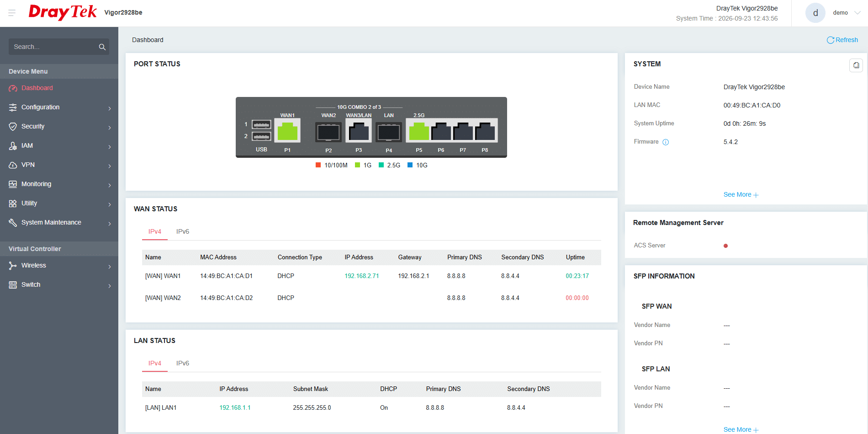Viewport: 868px width, 434px height.
Task: Refresh the dashboard
Action: 842,40
